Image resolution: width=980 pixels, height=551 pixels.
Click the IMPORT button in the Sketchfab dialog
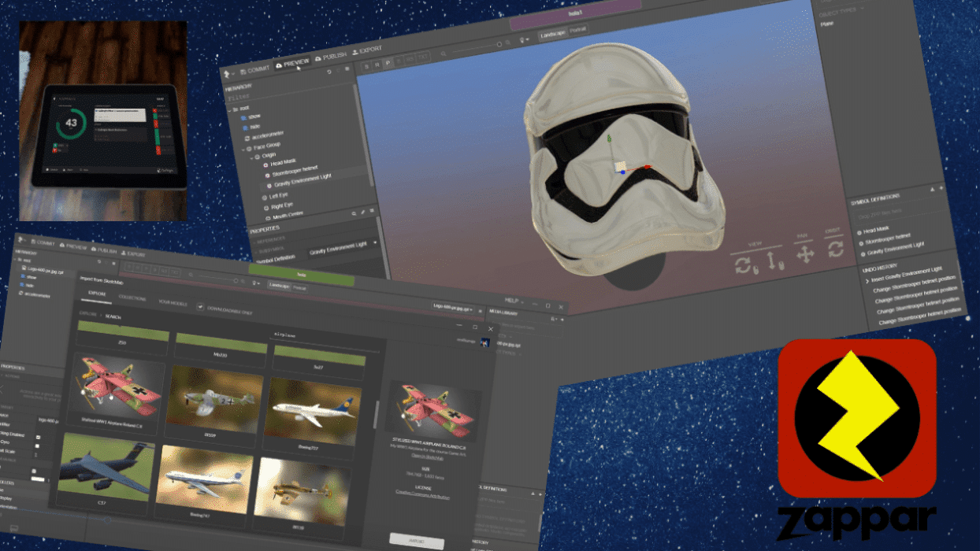[x=417, y=542]
